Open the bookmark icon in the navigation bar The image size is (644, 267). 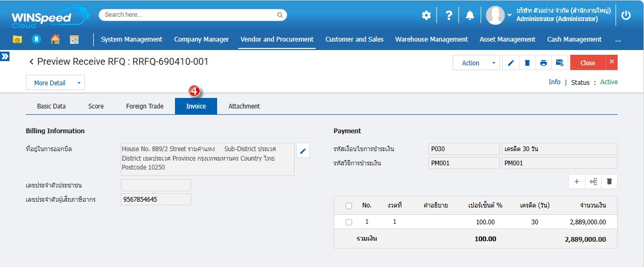click(x=36, y=39)
